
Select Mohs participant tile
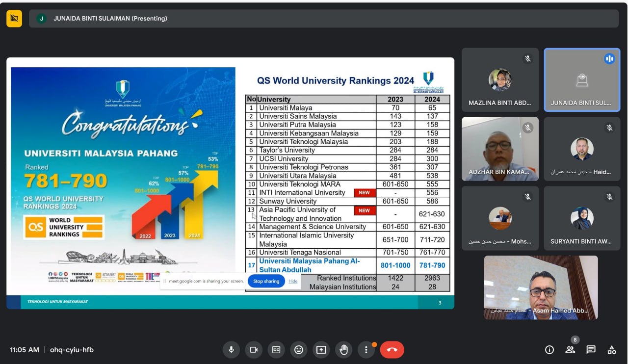(500, 218)
